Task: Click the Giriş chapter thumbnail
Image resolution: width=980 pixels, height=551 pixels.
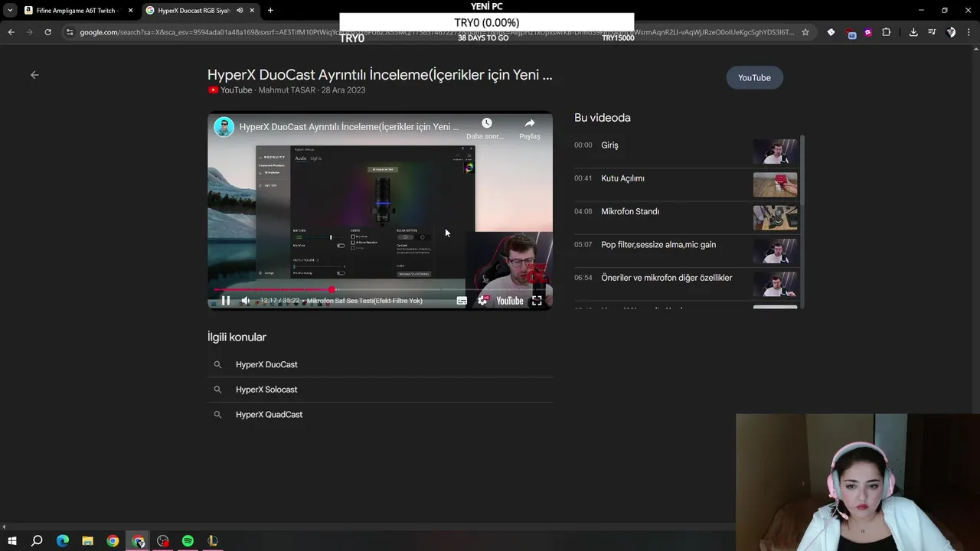Action: click(775, 152)
